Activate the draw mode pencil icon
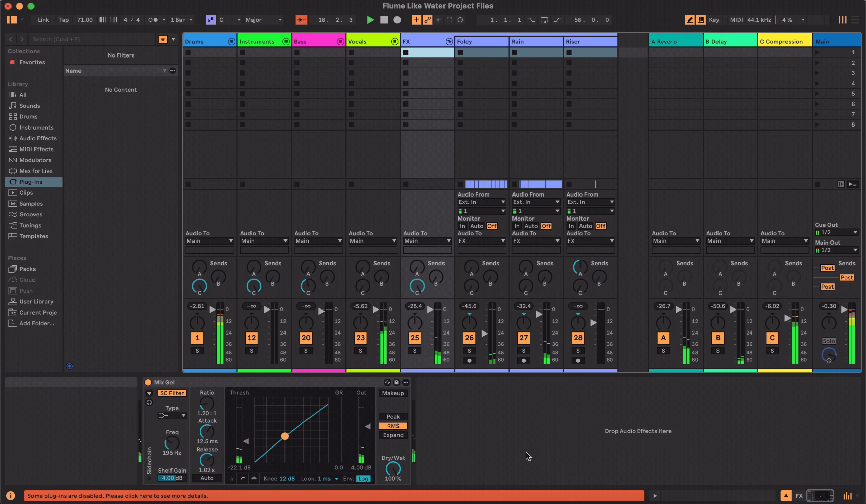Image resolution: width=866 pixels, height=504 pixels. tap(689, 20)
